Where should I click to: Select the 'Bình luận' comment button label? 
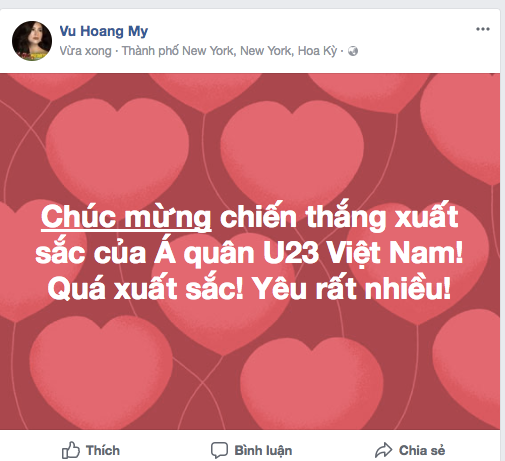[263, 451]
